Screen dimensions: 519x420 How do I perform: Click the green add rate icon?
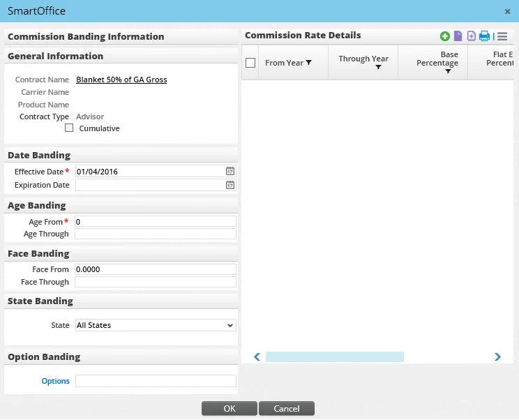pyautogui.click(x=445, y=36)
